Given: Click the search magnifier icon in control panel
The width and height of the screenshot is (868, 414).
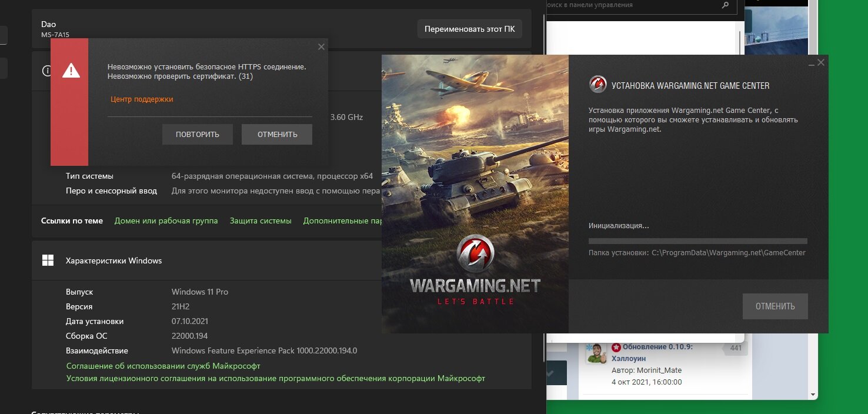Looking at the screenshot, I should click(x=726, y=5).
